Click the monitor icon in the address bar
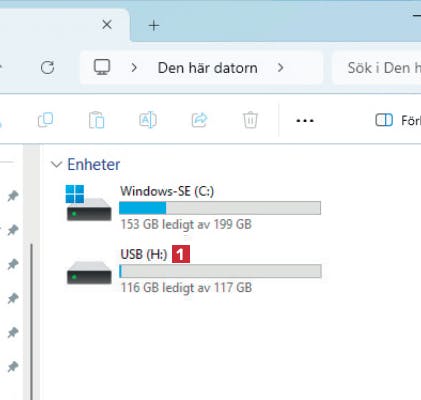 coord(102,67)
